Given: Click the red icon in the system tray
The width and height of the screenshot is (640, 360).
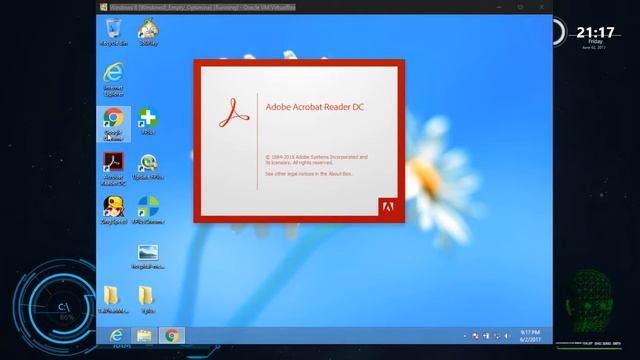Looking at the screenshot, I should [x=476, y=336].
